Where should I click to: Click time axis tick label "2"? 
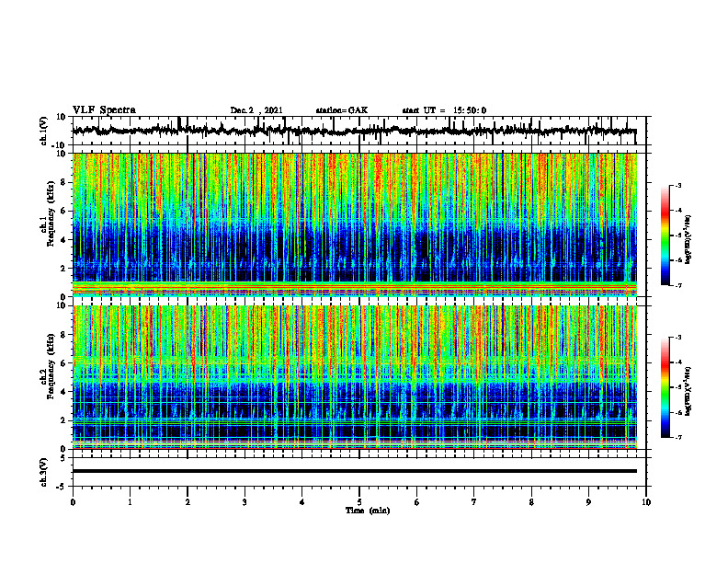coord(188,502)
